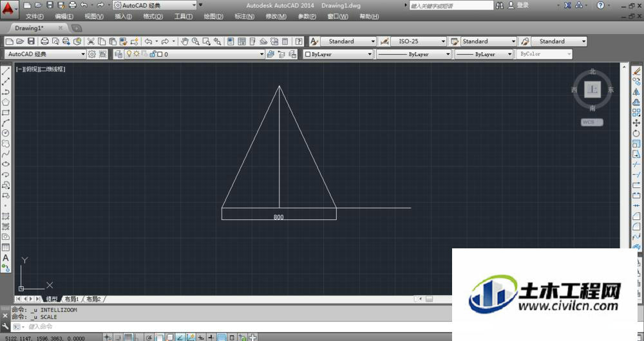Toggle Snap Mode in status bar

tap(118, 337)
